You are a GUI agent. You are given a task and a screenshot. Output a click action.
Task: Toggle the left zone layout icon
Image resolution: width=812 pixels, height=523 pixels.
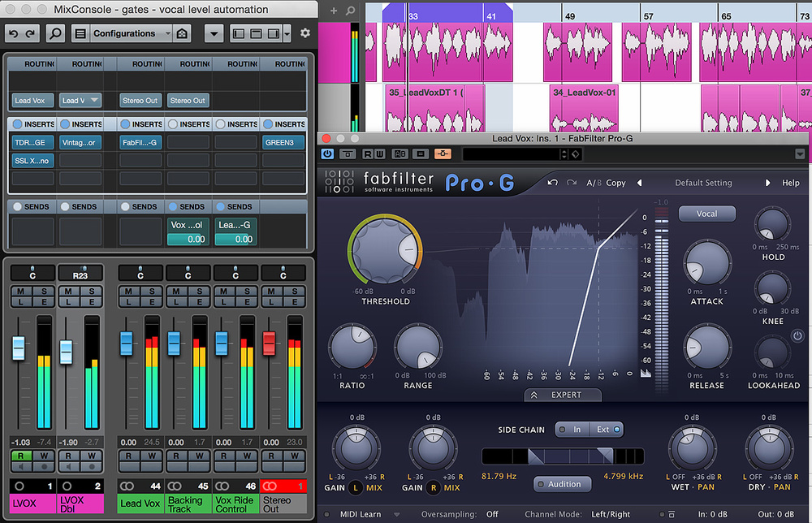(x=239, y=33)
